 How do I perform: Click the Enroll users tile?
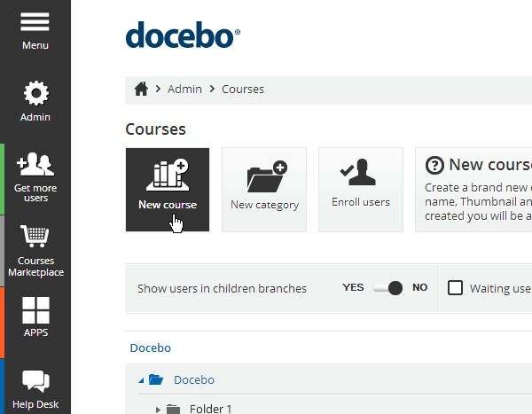(x=361, y=190)
